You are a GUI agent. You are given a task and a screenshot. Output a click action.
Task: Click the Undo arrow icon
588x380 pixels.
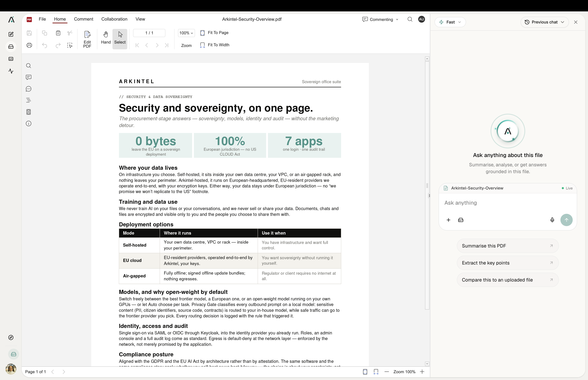click(x=44, y=45)
